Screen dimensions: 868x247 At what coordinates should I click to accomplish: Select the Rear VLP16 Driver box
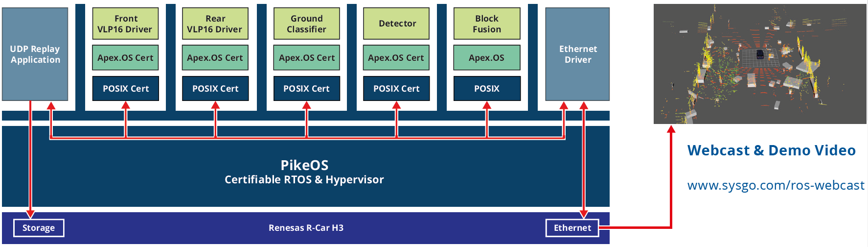tap(215, 24)
